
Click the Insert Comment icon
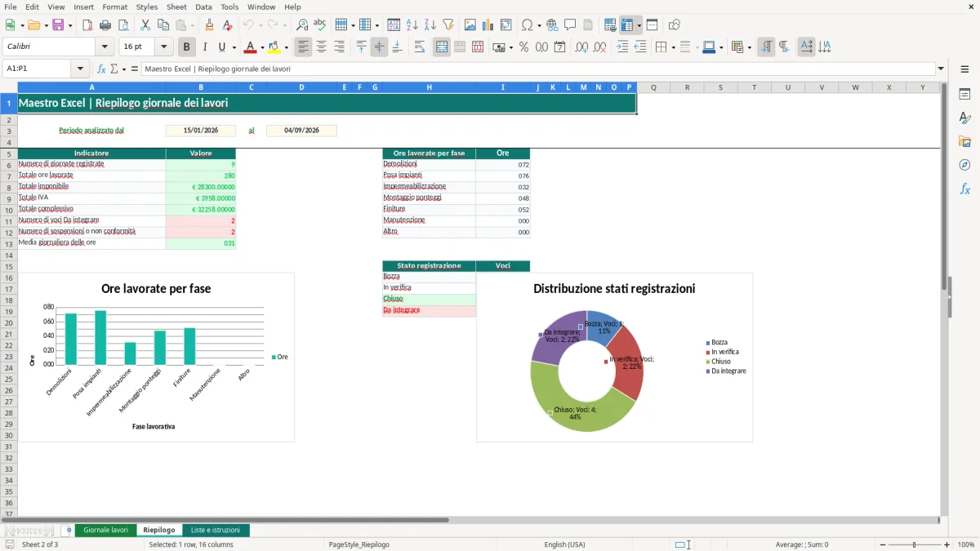click(570, 25)
